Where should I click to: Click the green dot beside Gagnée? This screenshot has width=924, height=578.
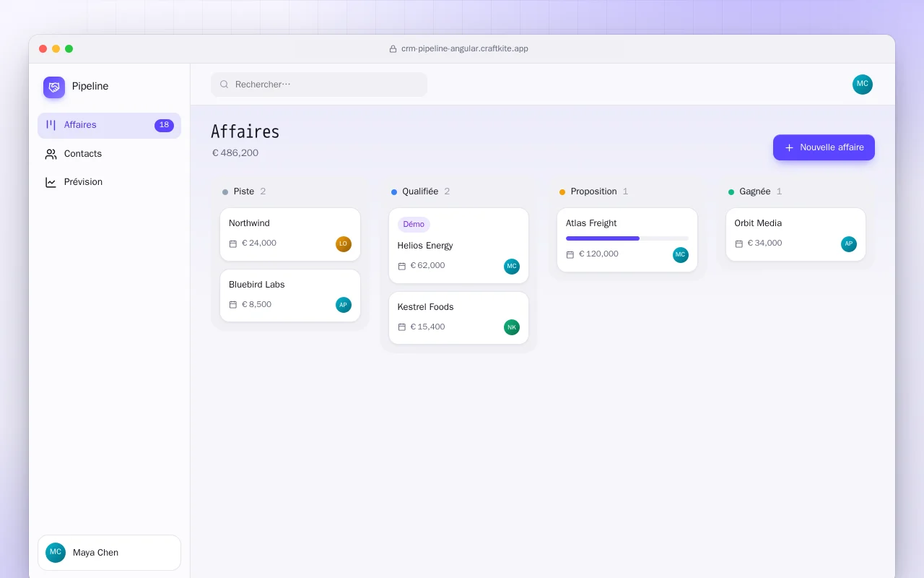tap(731, 192)
